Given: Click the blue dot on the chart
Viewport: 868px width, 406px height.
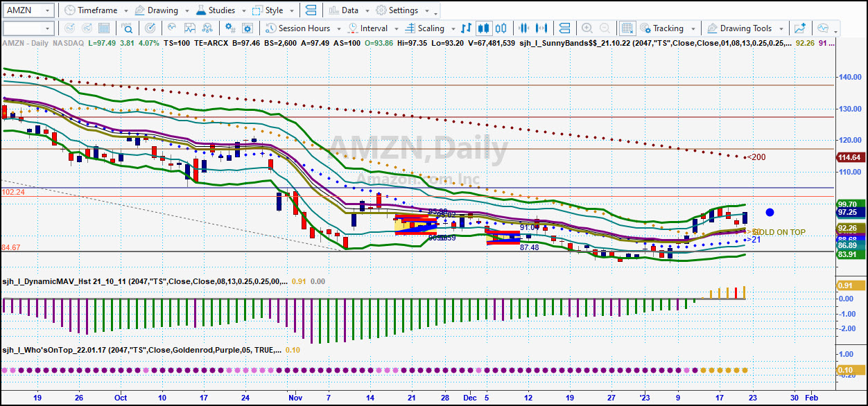Looking at the screenshot, I should 770,212.
